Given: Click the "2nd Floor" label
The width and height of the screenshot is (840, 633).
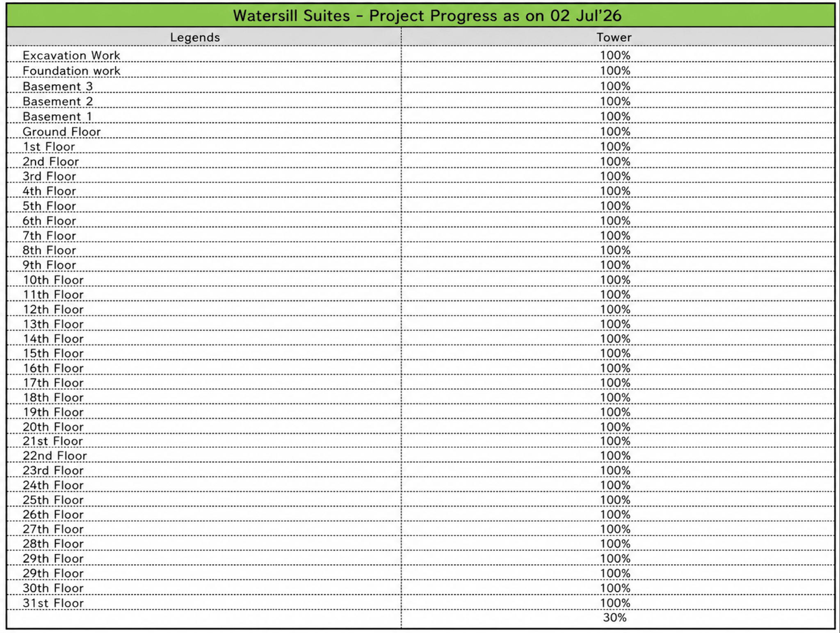Looking at the screenshot, I should [x=50, y=162].
